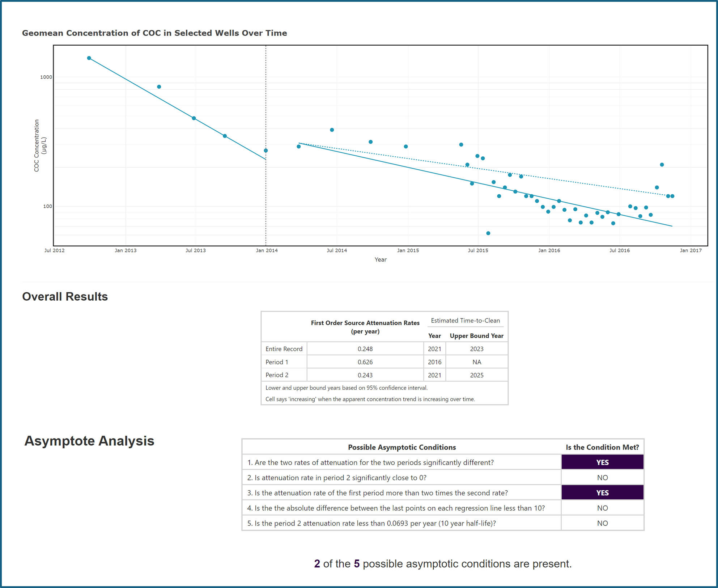The image size is (718, 588).
Task: Click the '1000' y-axis tick label
Action: click(x=46, y=77)
